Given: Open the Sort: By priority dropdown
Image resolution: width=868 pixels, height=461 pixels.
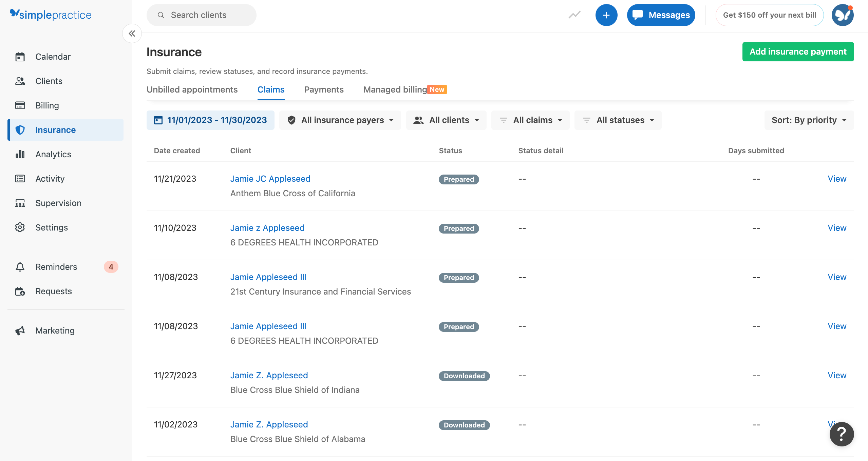Looking at the screenshot, I should pos(809,120).
